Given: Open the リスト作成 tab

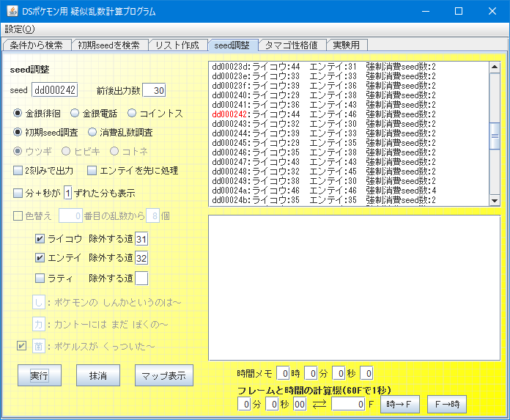Looking at the screenshot, I should click(x=177, y=45).
